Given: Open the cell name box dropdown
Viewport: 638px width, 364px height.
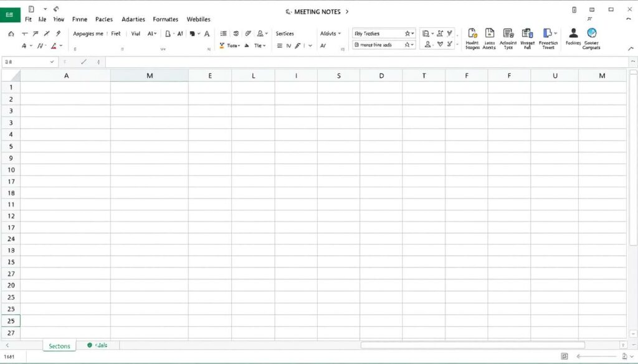Looking at the screenshot, I should [52, 62].
